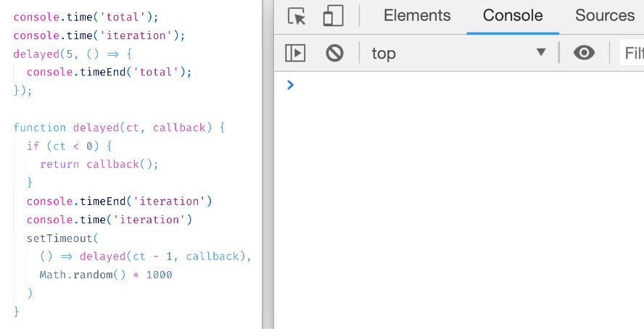
Task: Open the Sources tab
Action: pos(605,16)
